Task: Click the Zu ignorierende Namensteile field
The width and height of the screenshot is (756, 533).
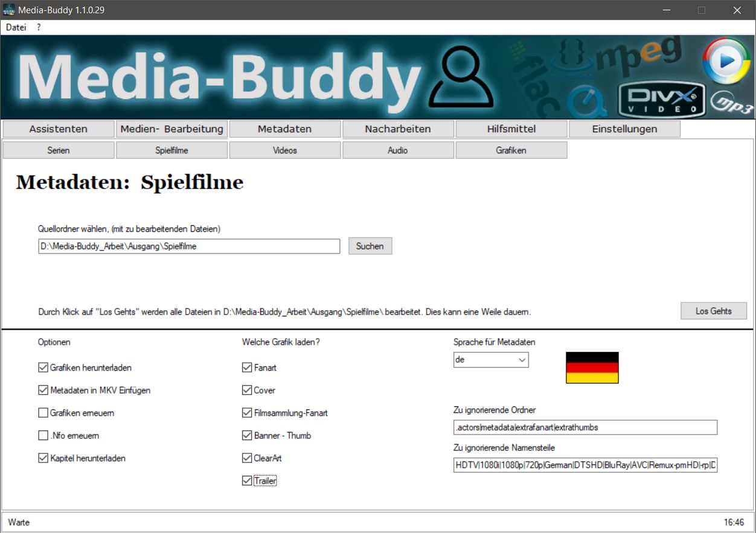Action: pos(585,465)
